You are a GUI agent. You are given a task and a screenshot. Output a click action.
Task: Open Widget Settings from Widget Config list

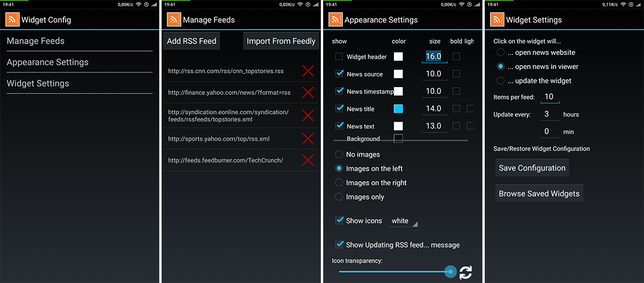click(80, 84)
